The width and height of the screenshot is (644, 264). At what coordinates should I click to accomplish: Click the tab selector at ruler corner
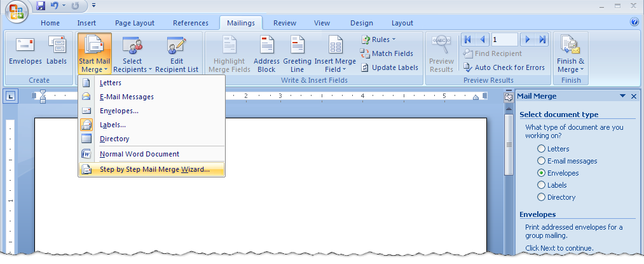(x=10, y=97)
